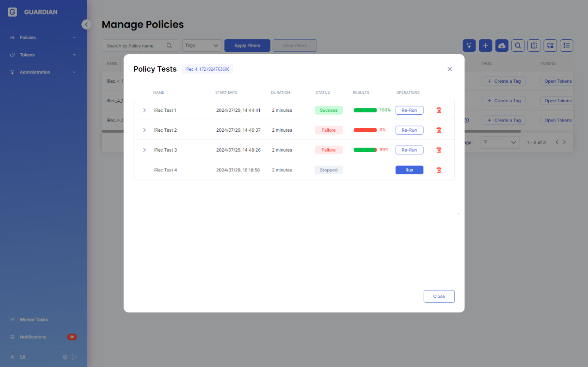Collapse the left sidebar arrow
Image resolution: width=588 pixels, height=367 pixels.
86,24
